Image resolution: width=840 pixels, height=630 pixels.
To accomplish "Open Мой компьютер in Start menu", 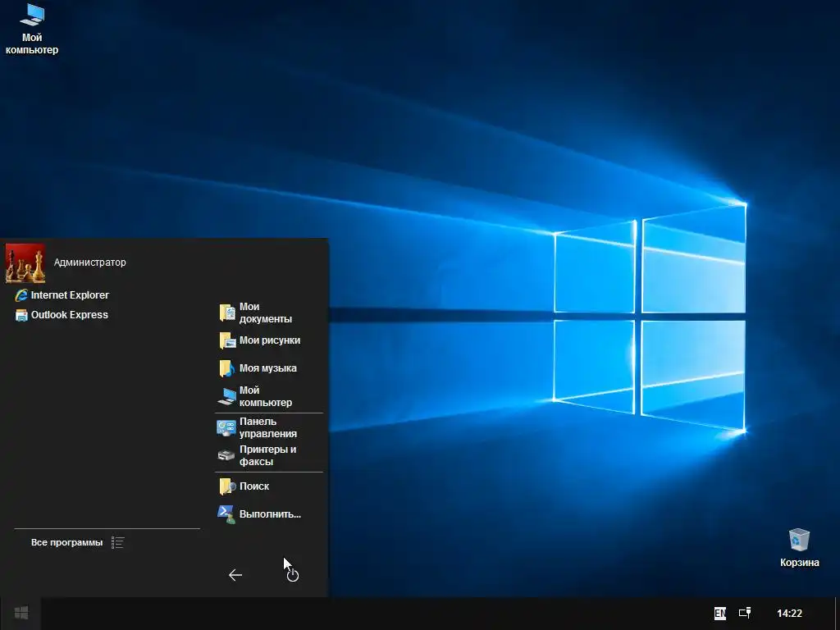I will (269, 396).
